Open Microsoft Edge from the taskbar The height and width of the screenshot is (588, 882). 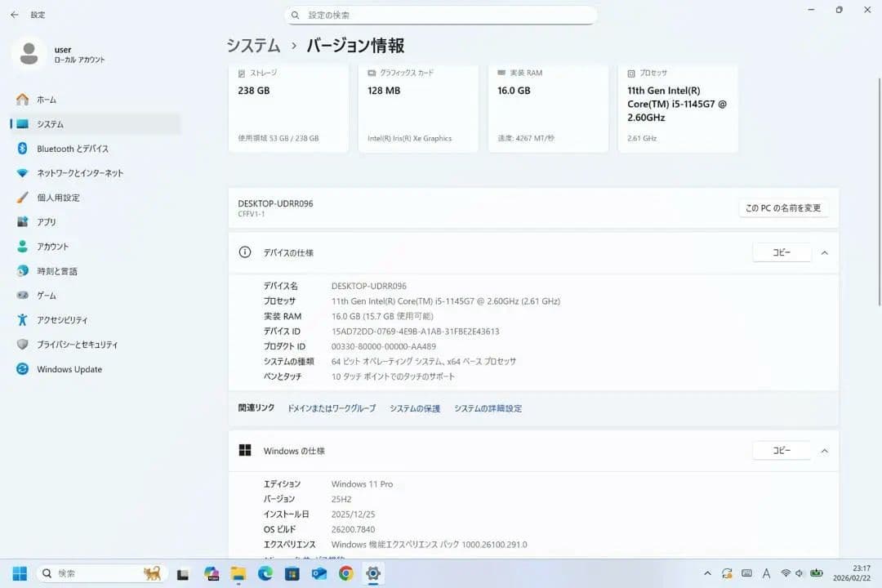(x=265, y=573)
